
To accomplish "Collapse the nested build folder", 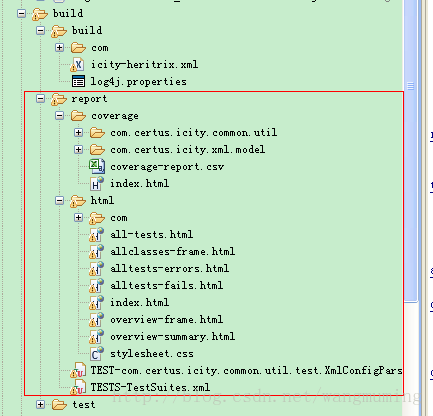I will tap(40, 31).
